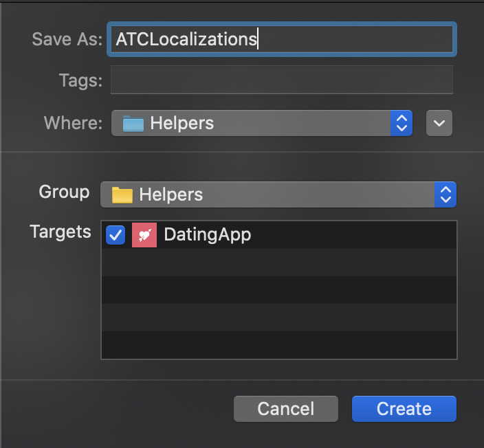Click the DatingApp heart app icon

tap(144, 235)
